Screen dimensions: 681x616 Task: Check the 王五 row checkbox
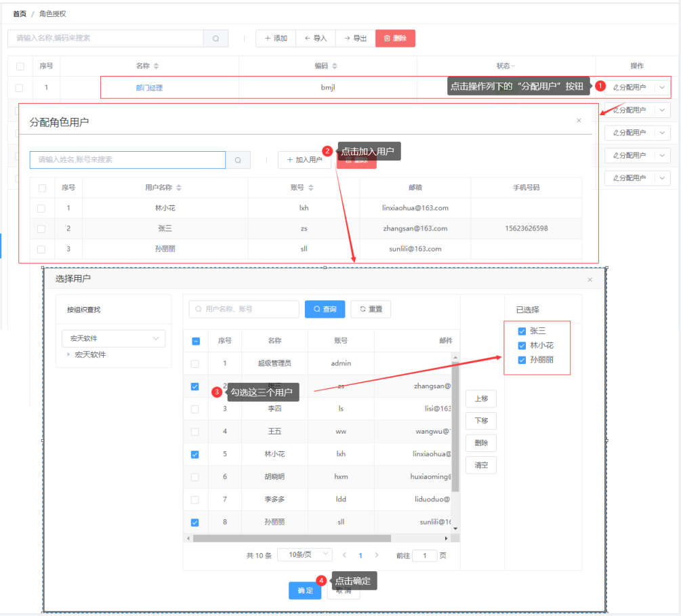(195, 432)
